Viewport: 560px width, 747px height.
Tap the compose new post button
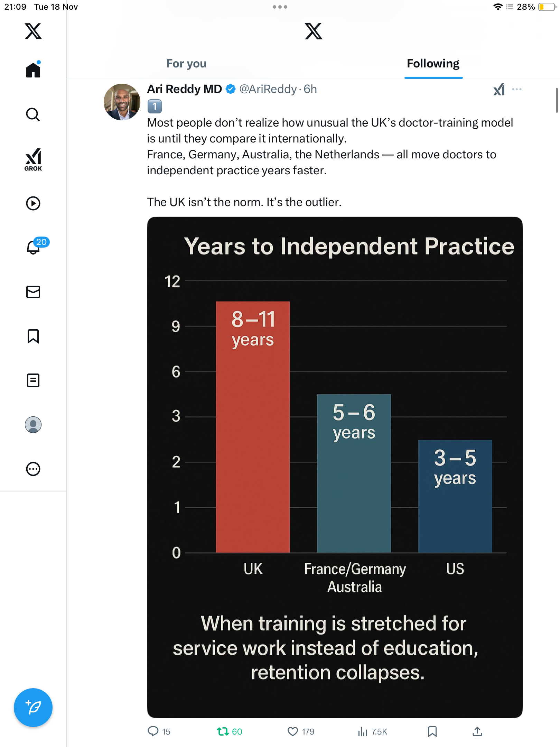33,708
